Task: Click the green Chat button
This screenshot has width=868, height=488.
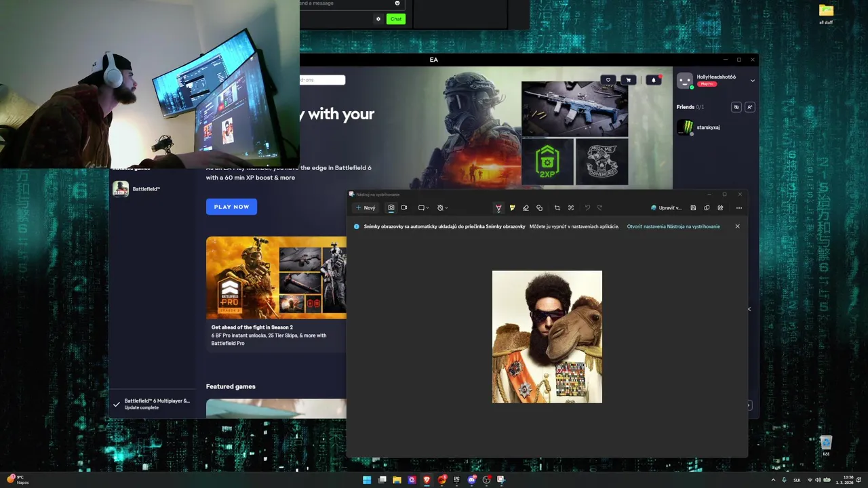Action: click(x=396, y=19)
